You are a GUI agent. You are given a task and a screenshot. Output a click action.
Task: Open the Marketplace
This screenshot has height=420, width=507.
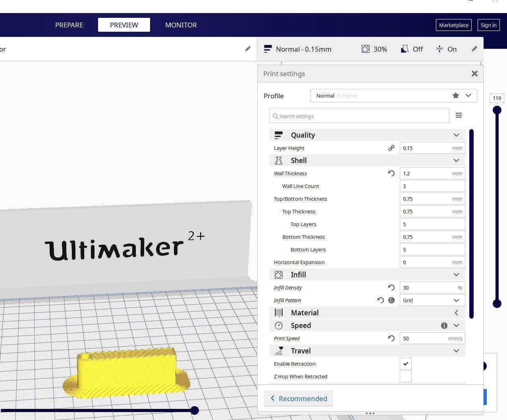coord(453,25)
